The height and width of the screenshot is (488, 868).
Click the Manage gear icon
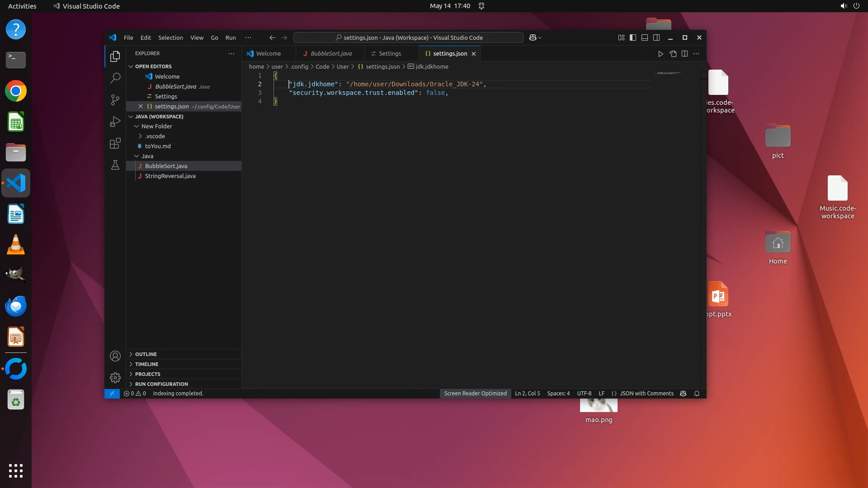[x=115, y=377]
